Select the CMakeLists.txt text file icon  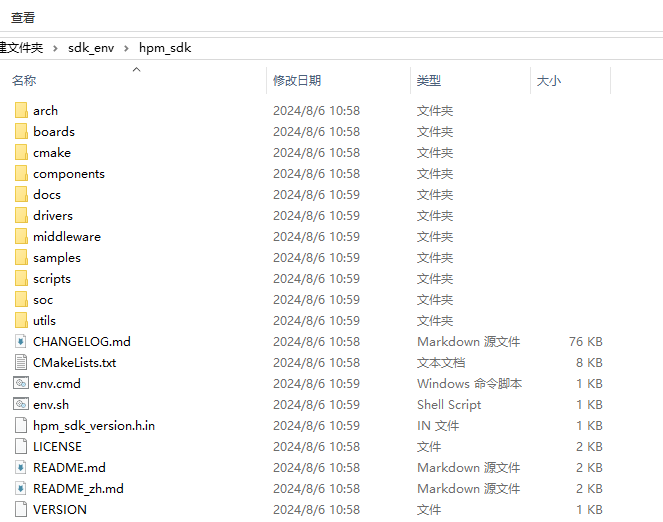[x=21, y=362]
